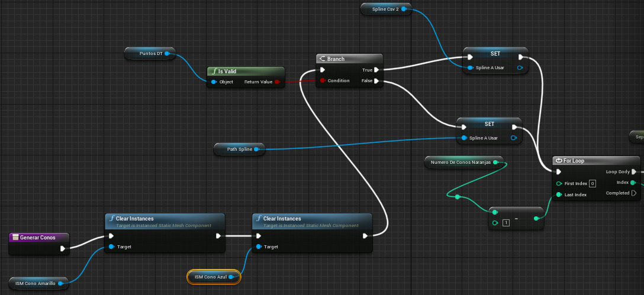Click the For Loop Last Index pin
The image size is (644, 295).
point(559,194)
